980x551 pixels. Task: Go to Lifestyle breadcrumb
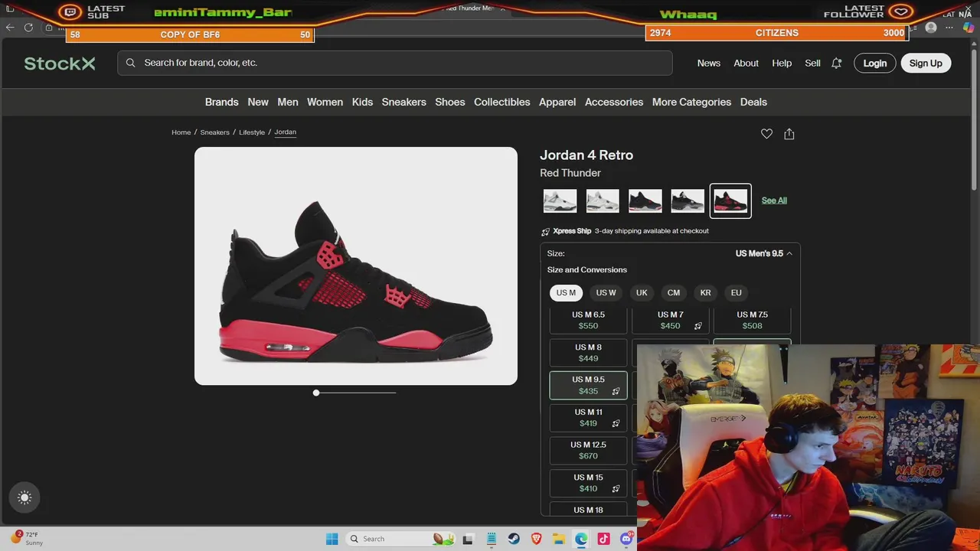[x=252, y=132]
